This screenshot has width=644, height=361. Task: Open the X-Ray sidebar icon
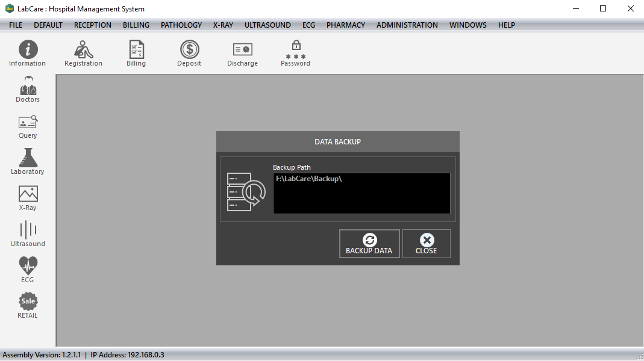pyautogui.click(x=28, y=198)
